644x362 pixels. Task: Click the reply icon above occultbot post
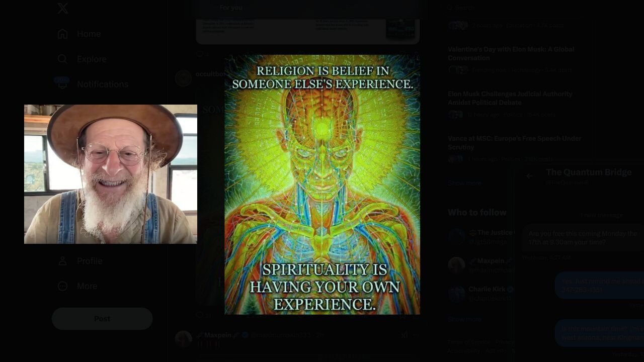click(x=200, y=54)
